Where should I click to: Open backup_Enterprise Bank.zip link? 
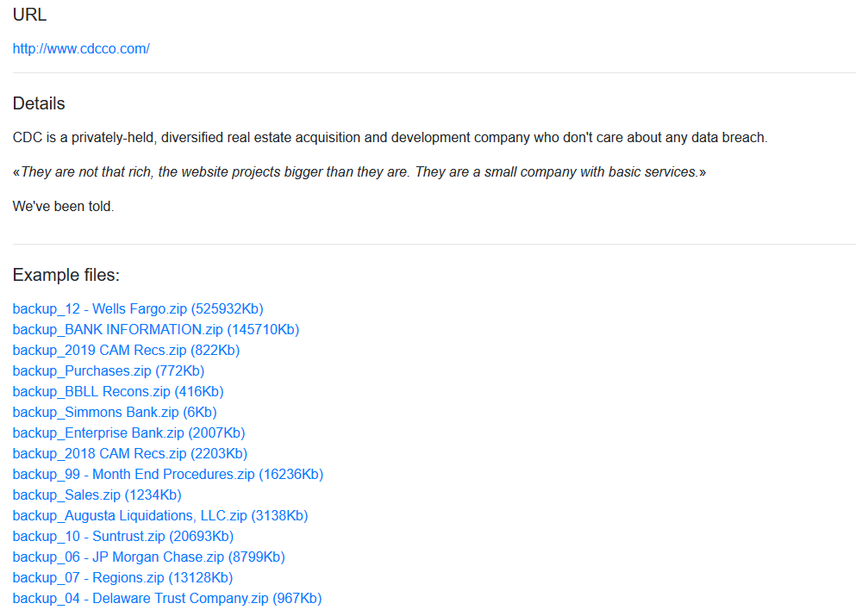(x=128, y=433)
